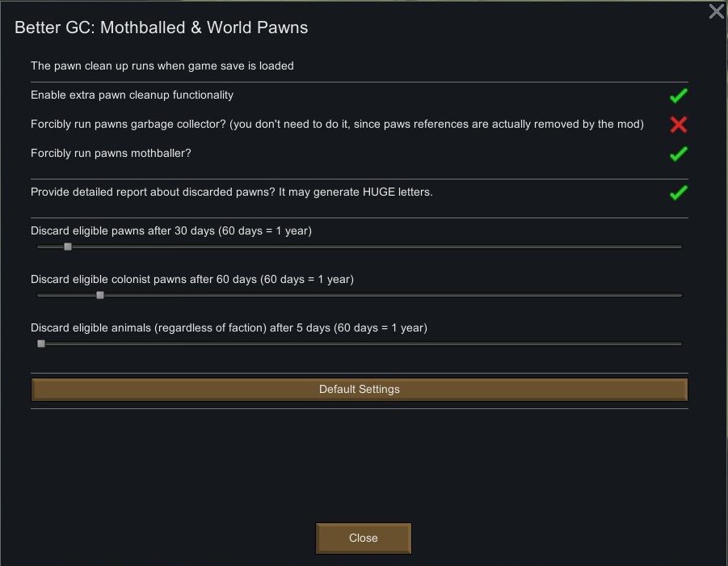This screenshot has height=566, width=728.
Task: Click the 'Discard eligible colonist pawns after 60 days' label
Action: [191, 280]
